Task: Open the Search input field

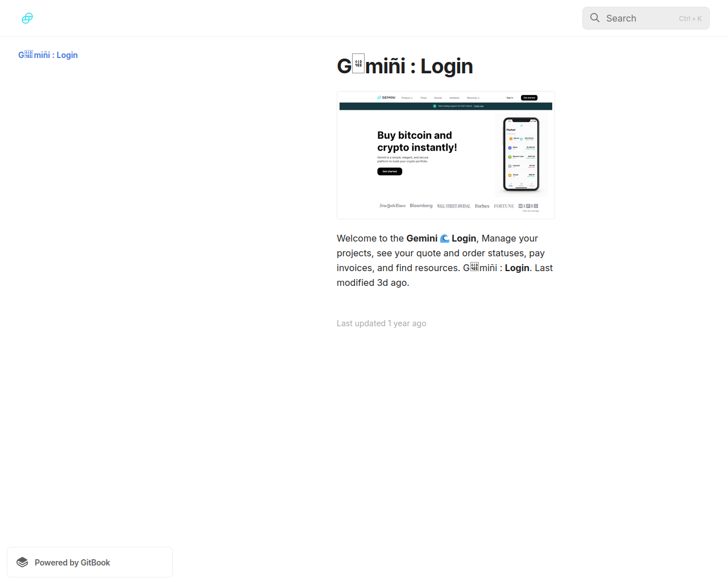Action: click(x=646, y=18)
